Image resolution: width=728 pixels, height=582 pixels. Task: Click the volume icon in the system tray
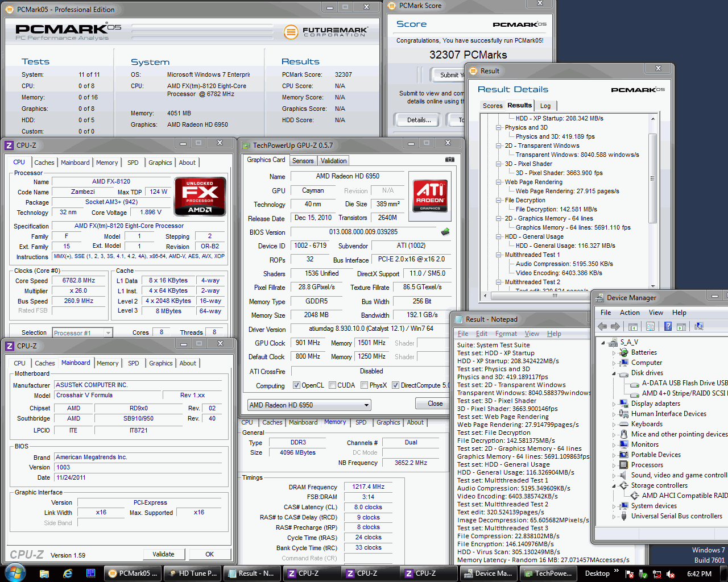tap(671, 574)
